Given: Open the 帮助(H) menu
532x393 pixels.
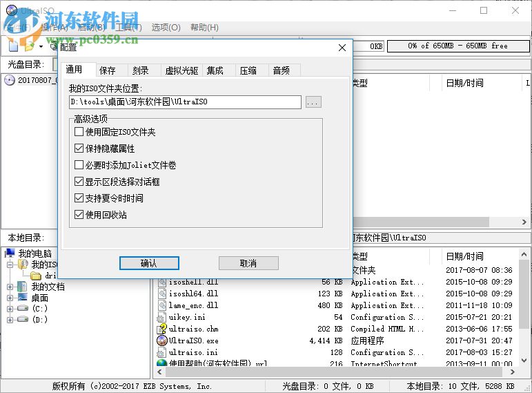Looking at the screenshot, I should (x=204, y=27).
